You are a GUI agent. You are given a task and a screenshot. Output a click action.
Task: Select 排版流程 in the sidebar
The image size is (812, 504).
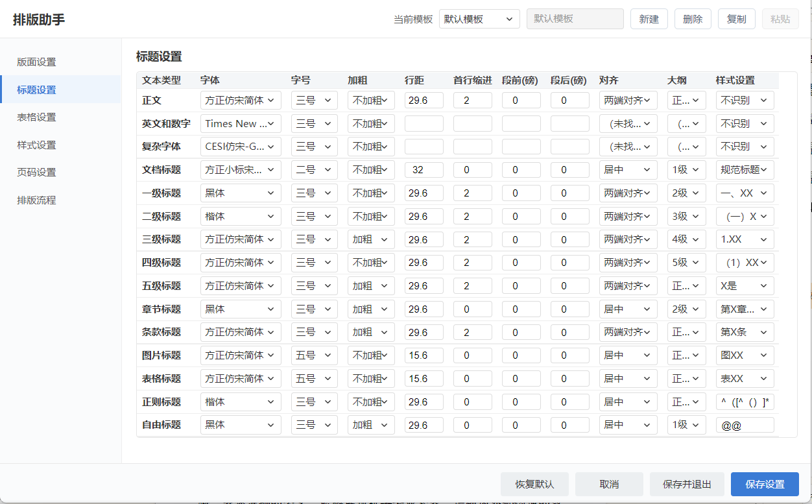(x=37, y=200)
